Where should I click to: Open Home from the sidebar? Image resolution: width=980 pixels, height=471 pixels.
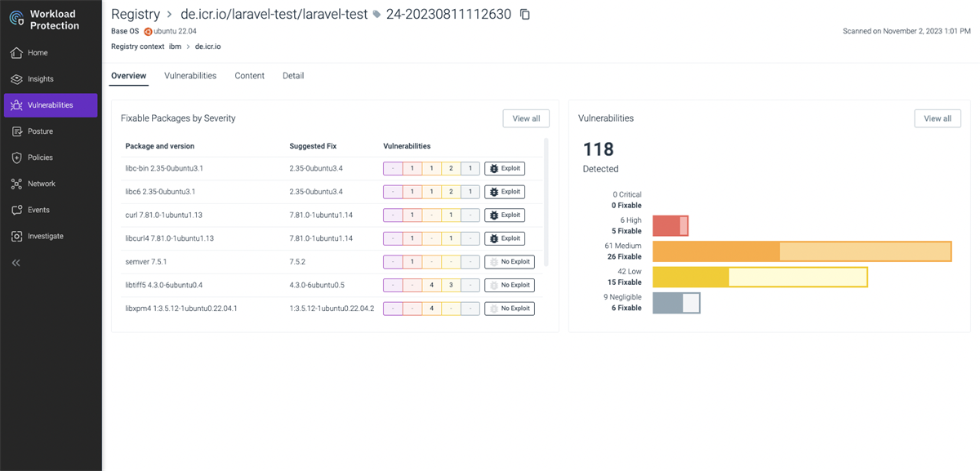point(38,52)
